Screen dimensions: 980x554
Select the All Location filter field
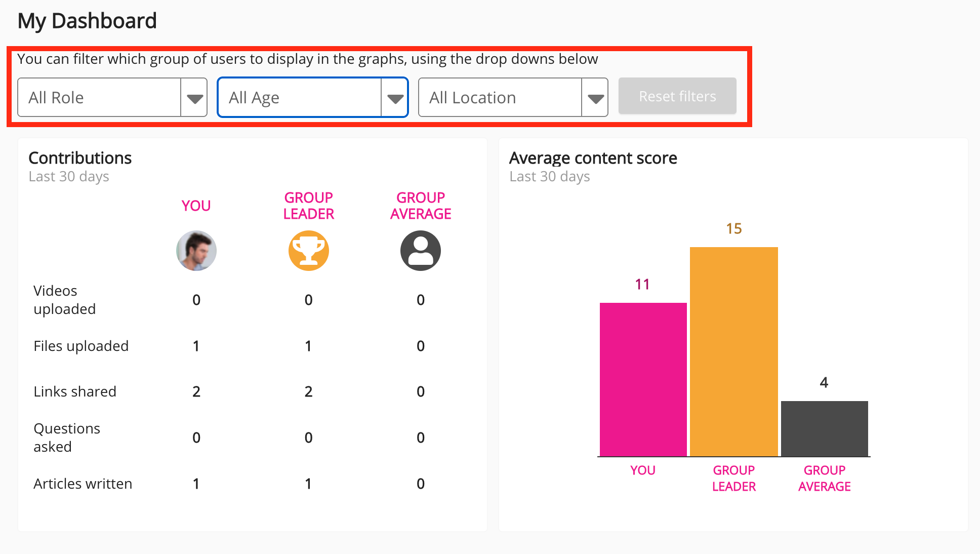[x=500, y=98]
